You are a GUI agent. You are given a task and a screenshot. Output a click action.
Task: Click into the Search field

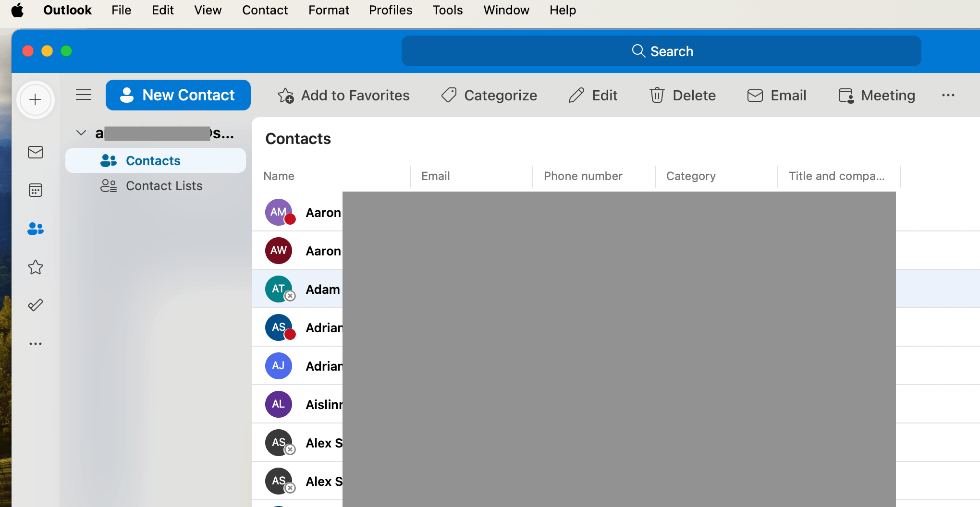(x=661, y=51)
